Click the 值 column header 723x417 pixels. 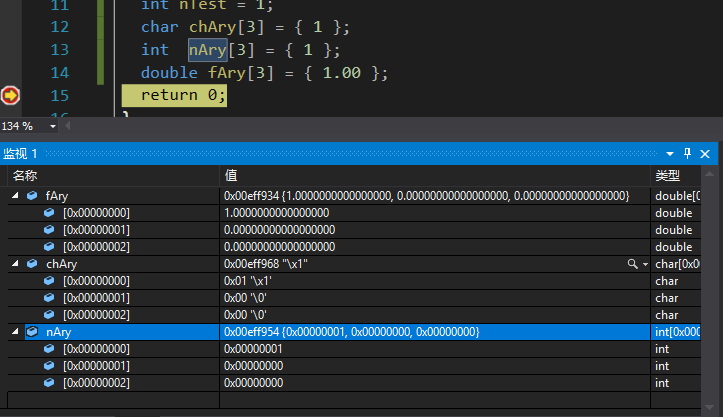435,176
